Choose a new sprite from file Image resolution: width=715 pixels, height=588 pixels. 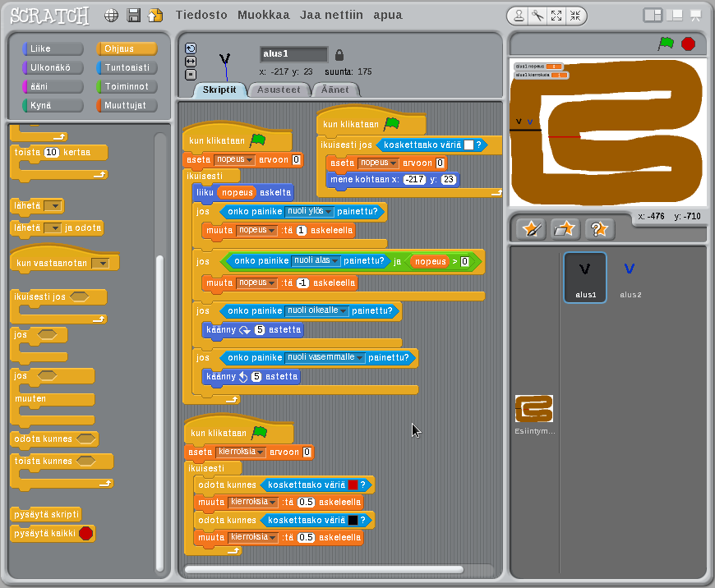565,229
